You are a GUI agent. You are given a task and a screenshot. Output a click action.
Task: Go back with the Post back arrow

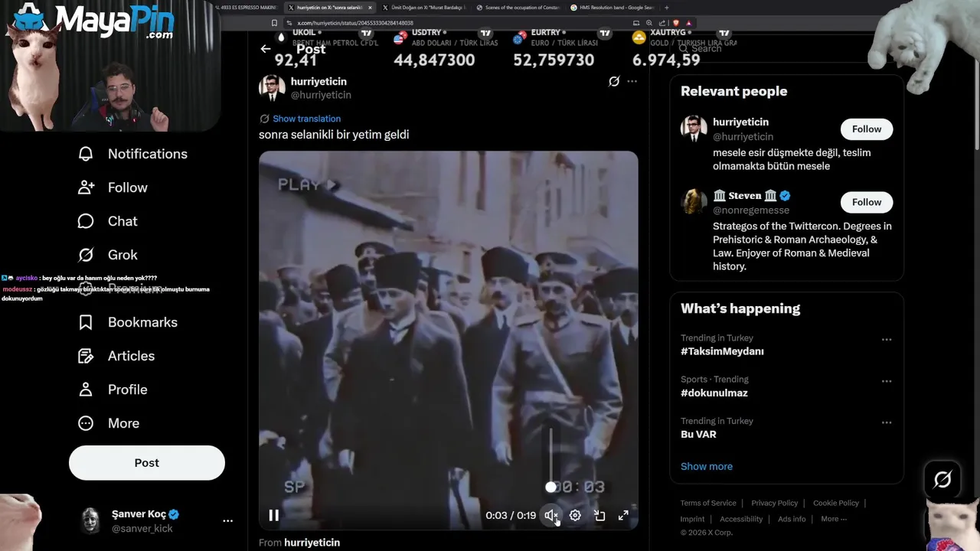click(266, 49)
